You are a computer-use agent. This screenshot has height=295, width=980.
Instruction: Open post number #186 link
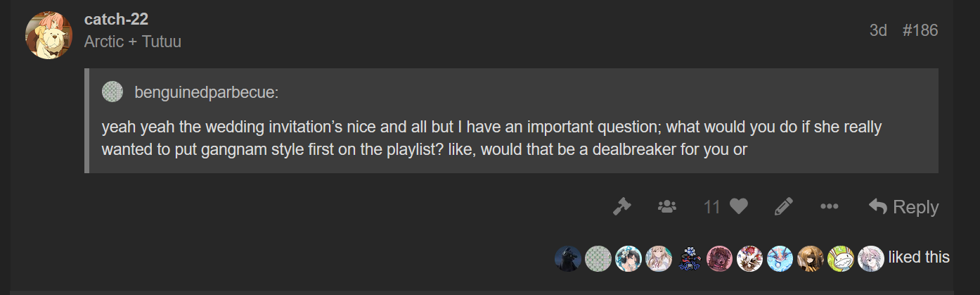[920, 30]
